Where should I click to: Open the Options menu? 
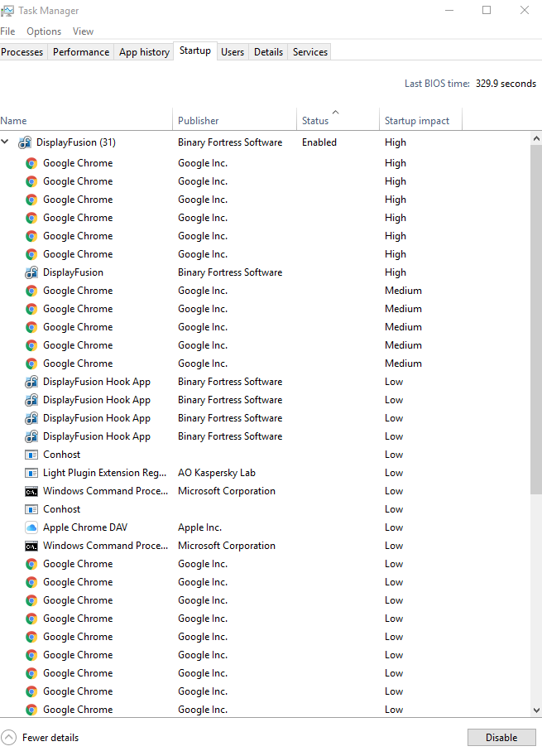[44, 31]
